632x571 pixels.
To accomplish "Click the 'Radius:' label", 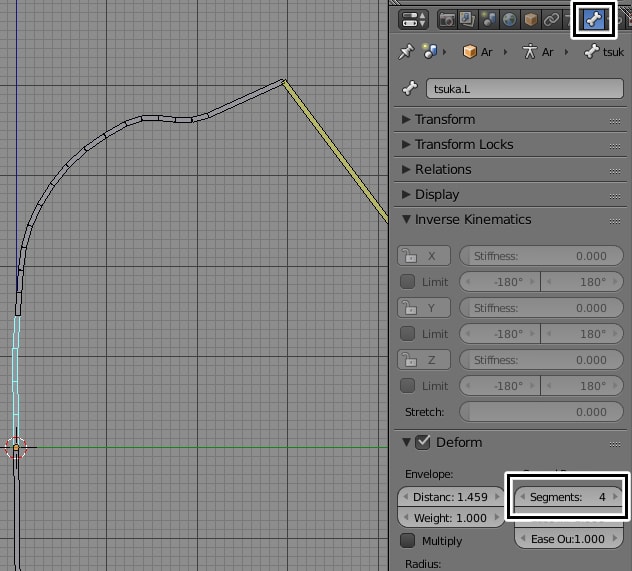I will [x=423, y=564].
